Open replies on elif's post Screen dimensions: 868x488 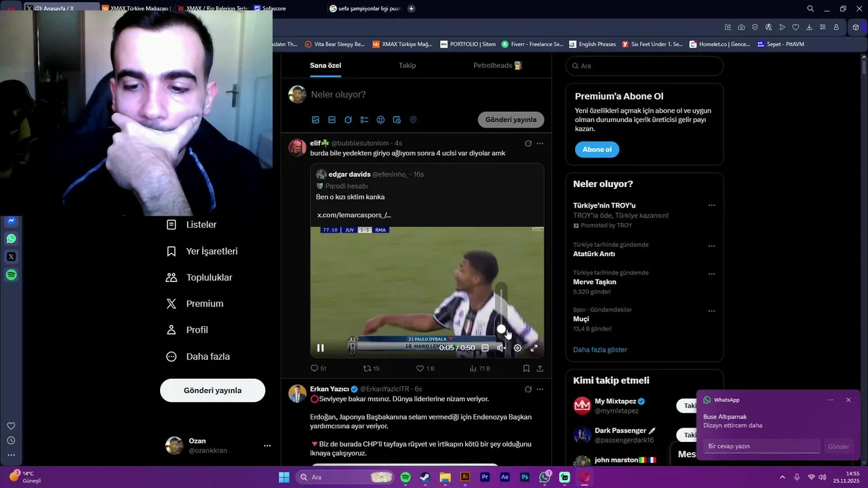coord(318,369)
